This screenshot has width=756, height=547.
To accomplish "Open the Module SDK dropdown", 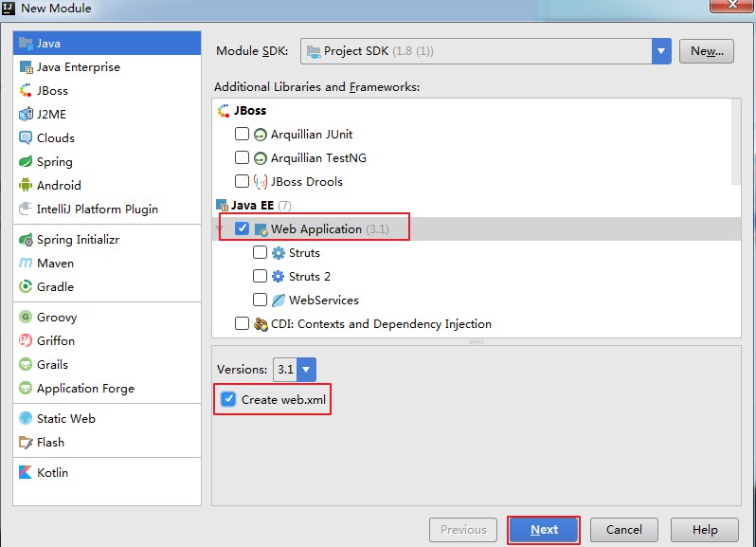I will (x=661, y=51).
